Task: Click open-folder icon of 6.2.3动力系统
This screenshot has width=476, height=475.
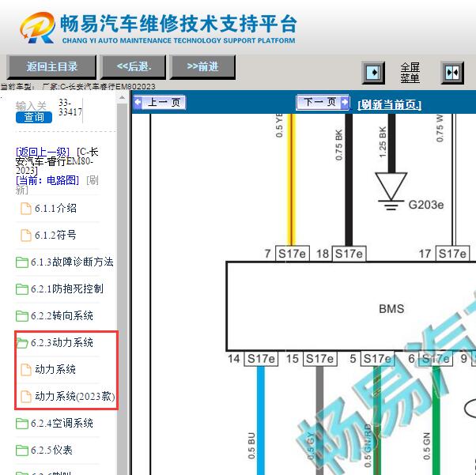Action: coord(22,343)
